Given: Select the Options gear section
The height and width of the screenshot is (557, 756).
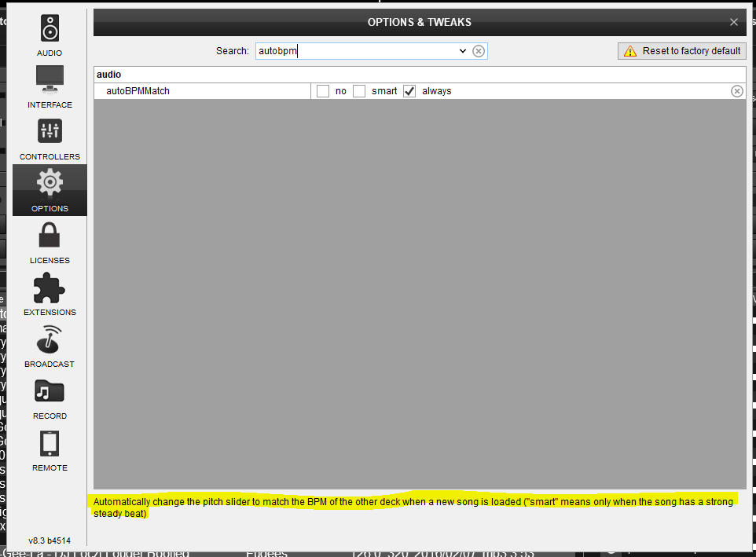Looking at the screenshot, I should pos(50,190).
